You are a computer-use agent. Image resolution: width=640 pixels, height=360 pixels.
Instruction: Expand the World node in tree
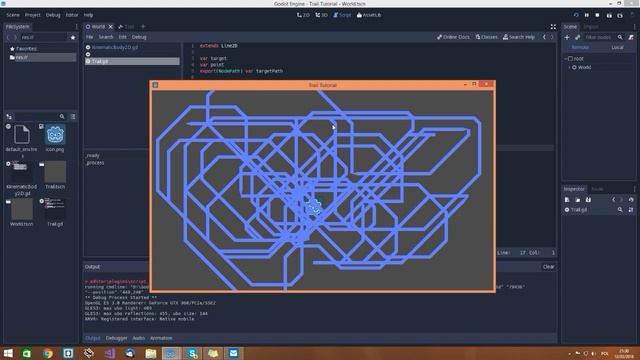[x=570, y=67]
